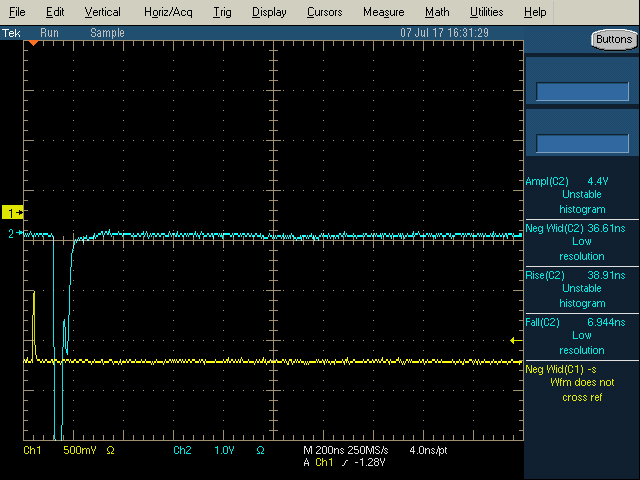Select the Ampl(C2) measurement readout
640x480 pixels.
pos(582,195)
